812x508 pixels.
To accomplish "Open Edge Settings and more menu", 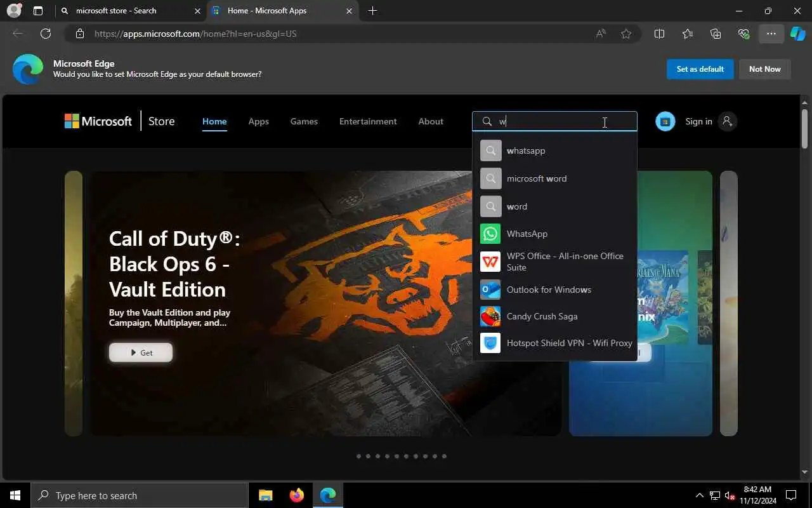I will (771, 34).
